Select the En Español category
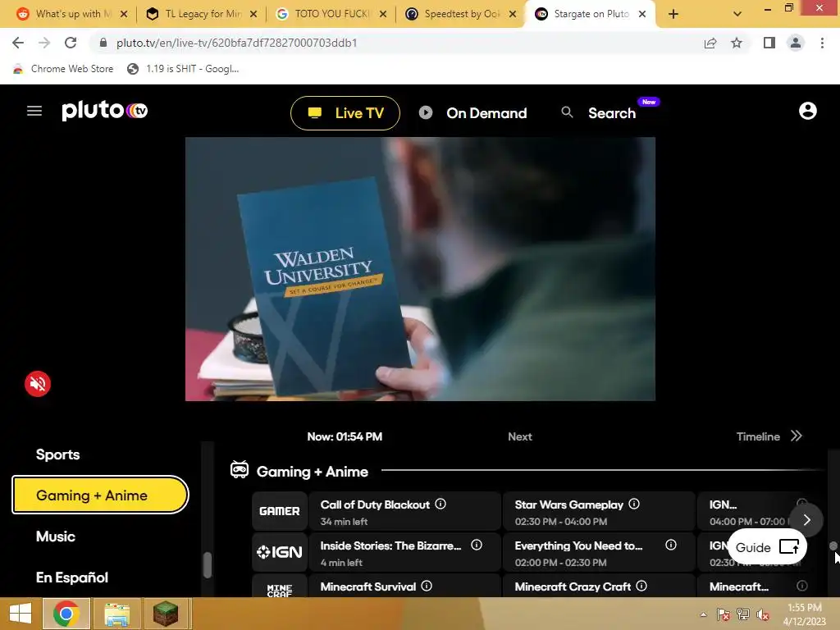Image resolution: width=840 pixels, height=630 pixels. [72, 577]
